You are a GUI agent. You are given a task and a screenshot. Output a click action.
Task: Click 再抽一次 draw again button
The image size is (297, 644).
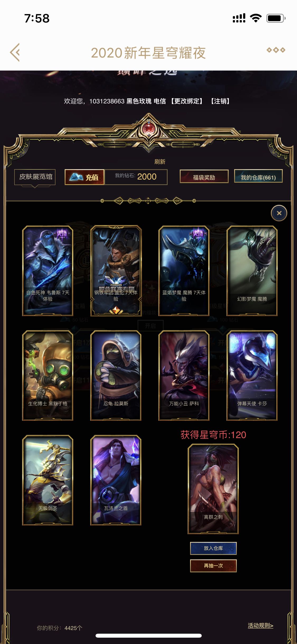coord(213,566)
